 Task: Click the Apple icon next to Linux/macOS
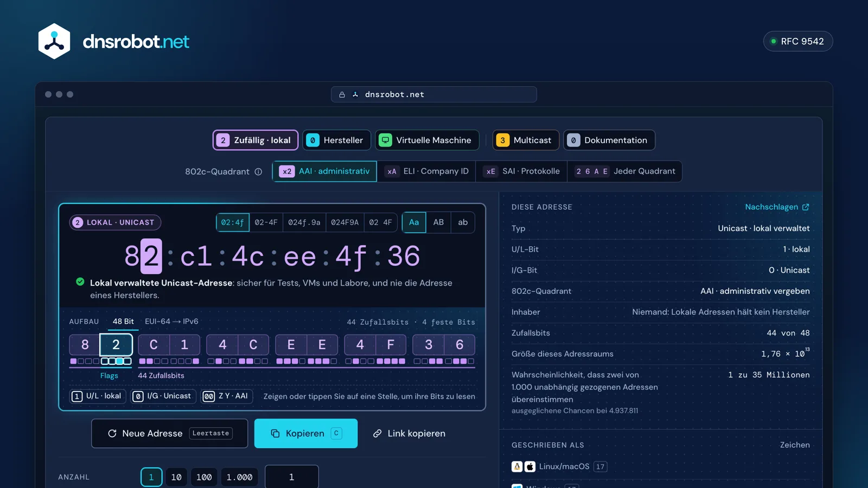pyautogui.click(x=530, y=466)
